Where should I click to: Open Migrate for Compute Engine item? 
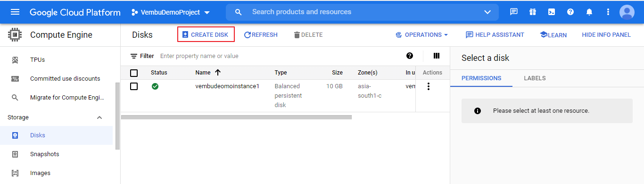tap(67, 98)
